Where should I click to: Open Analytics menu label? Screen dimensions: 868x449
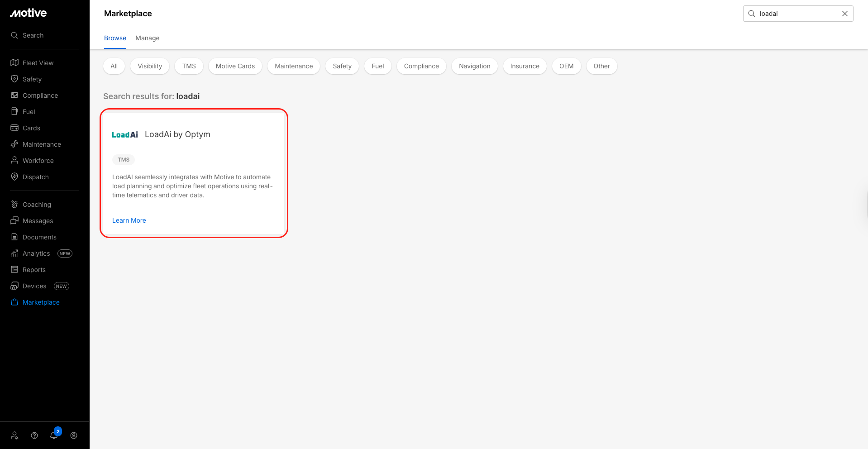36,253
